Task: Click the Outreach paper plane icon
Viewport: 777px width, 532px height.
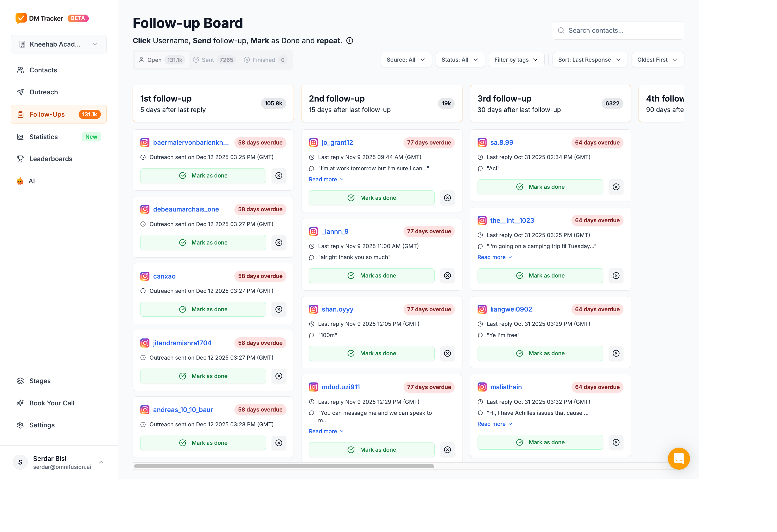Action: tap(20, 92)
